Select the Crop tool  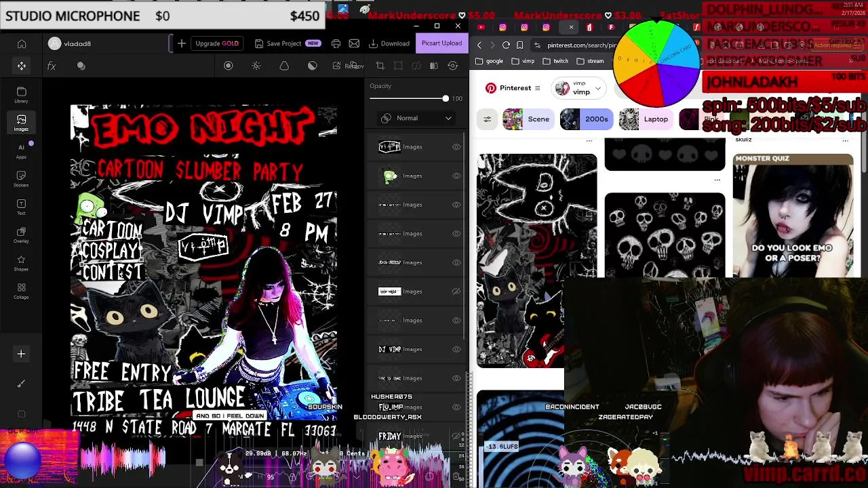click(380, 66)
